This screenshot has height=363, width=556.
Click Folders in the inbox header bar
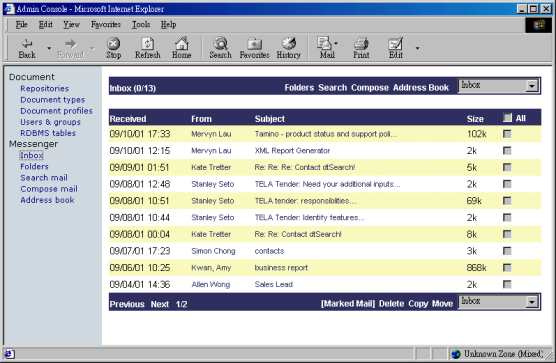pos(299,88)
